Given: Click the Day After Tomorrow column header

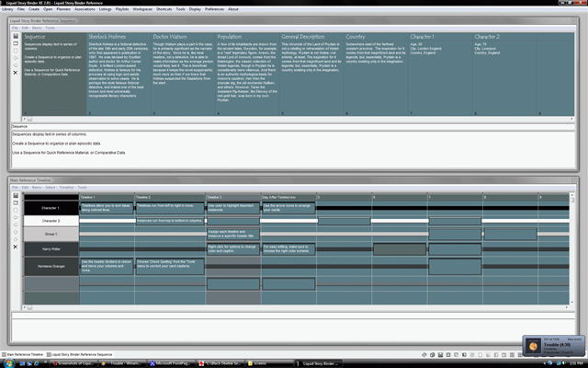Looking at the screenshot, I should pyautogui.click(x=288, y=197).
